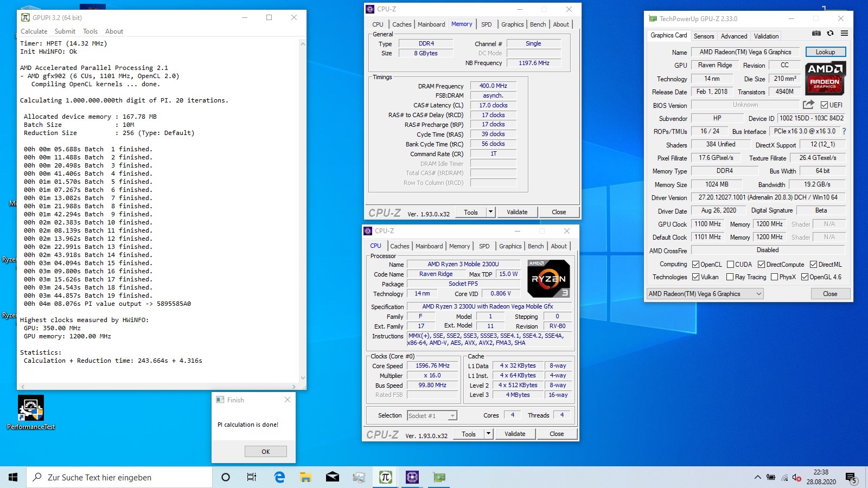The width and height of the screenshot is (868, 488).
Task: Click Tools button in lower CPU-Z window
Action: tap(469, 434)
